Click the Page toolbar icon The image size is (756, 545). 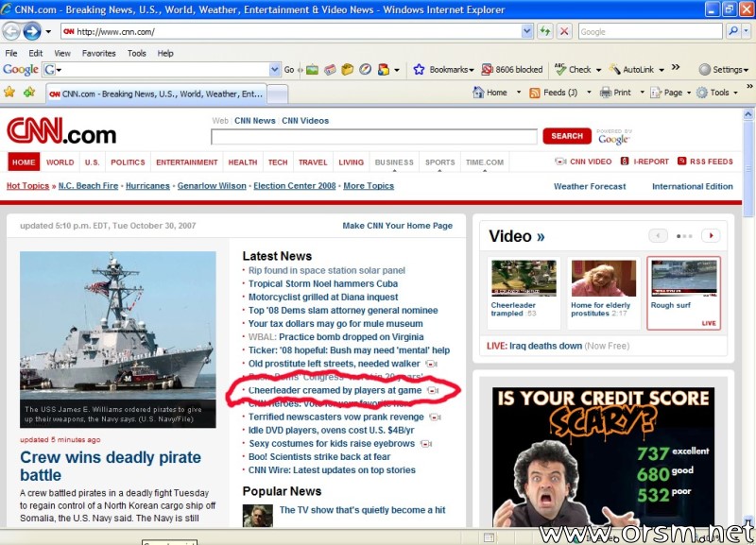656,93
